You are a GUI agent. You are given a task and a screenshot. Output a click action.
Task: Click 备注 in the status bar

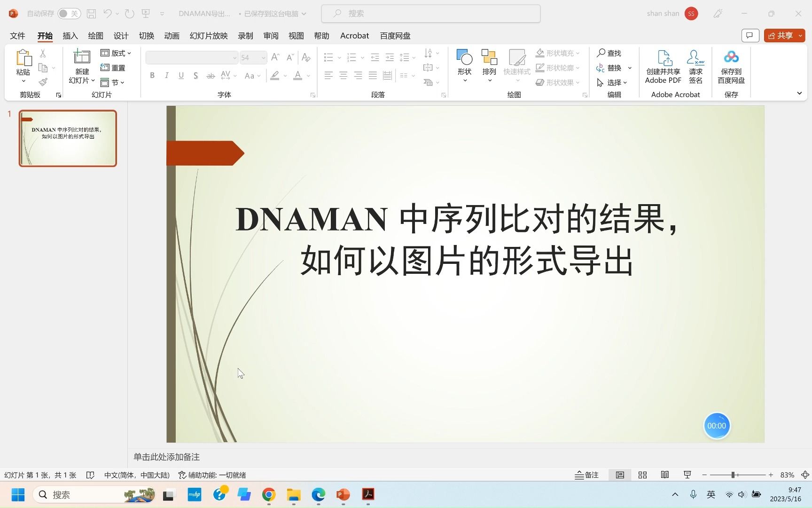point(586,475)
